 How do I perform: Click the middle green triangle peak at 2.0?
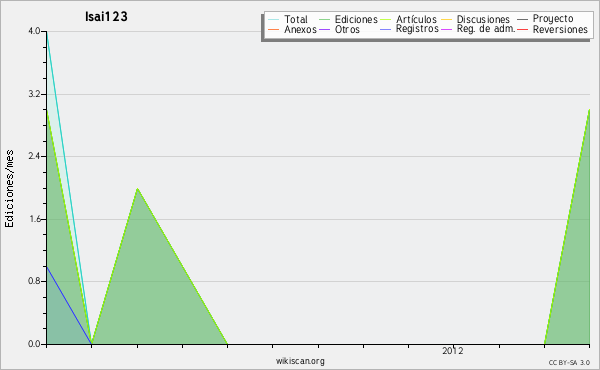(x=137, y=189)
